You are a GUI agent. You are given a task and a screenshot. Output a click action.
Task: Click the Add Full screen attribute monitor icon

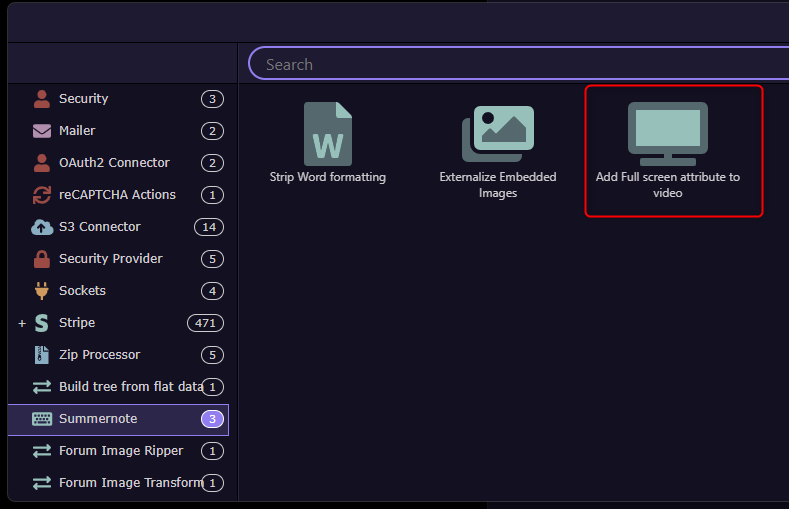[x=667, y=134]
